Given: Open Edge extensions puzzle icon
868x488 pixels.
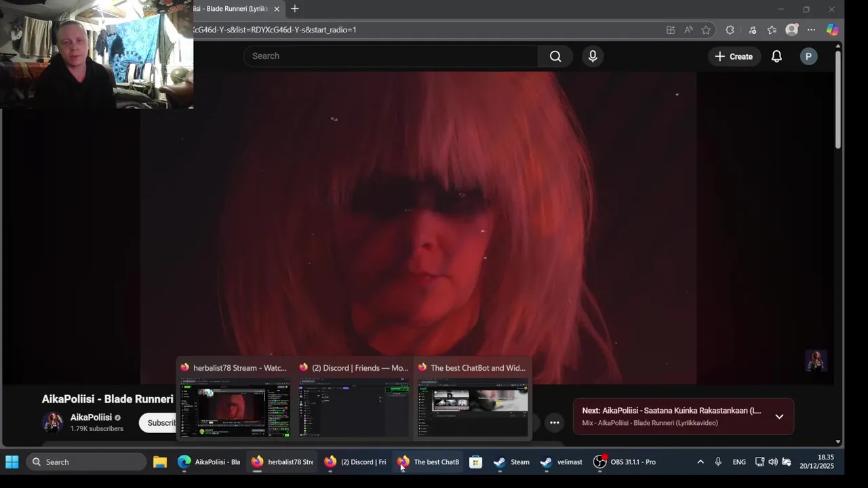Looking at the screenshot, I should click(x=730, y=30).
